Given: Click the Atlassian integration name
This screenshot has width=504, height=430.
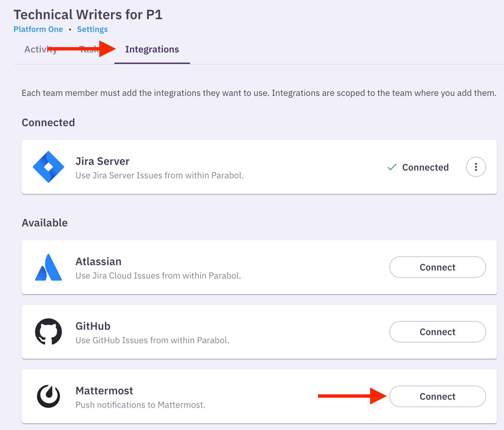Looking at the screenshot, I should pyautogui.click(x=99, y=261).
